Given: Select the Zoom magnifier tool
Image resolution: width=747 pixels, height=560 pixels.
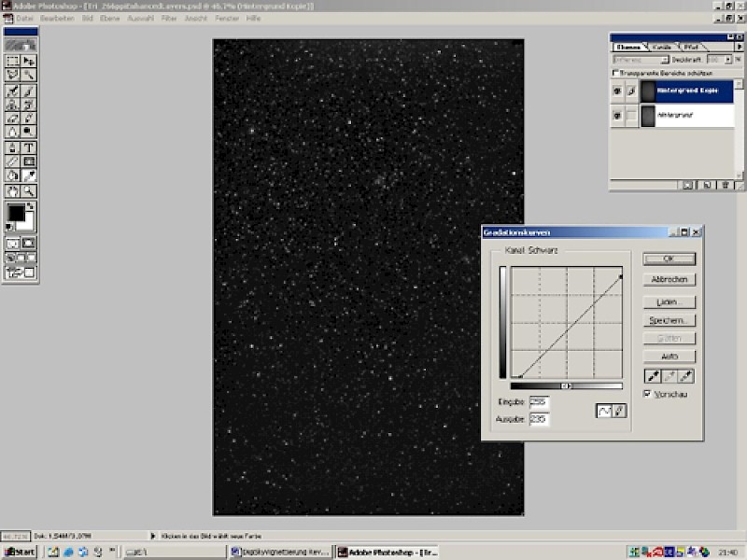Looking at the screenshot, I should pos(29,190).
